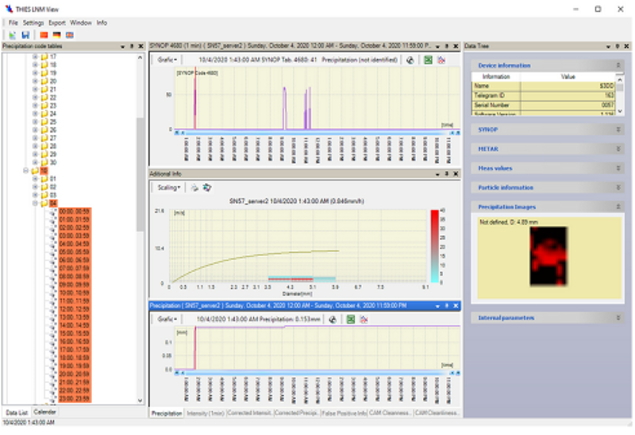
Task: Click globe icon in Precipitation chart toolbar
Action: coord(332,320)
